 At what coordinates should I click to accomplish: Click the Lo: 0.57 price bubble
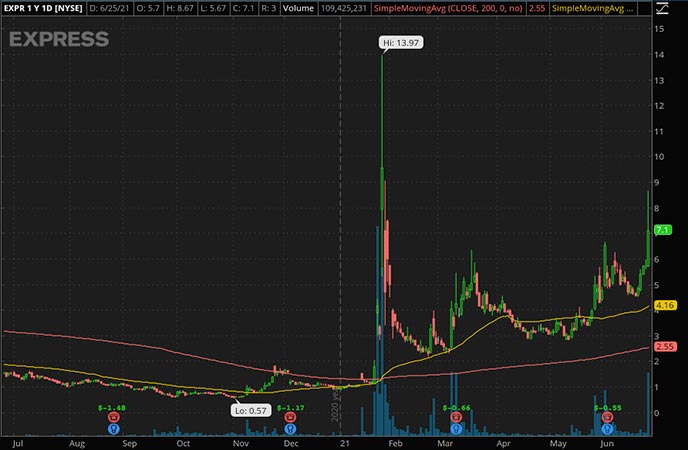pos(251,411)
